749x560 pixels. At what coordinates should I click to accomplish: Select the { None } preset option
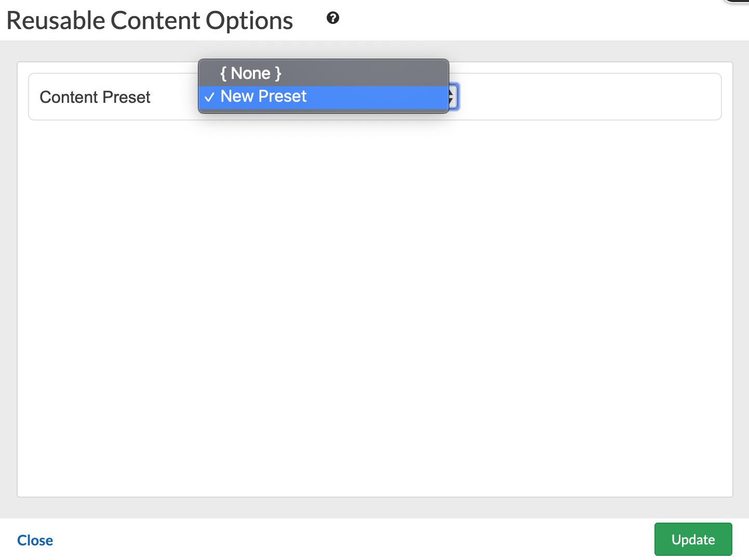pos(250,73)
